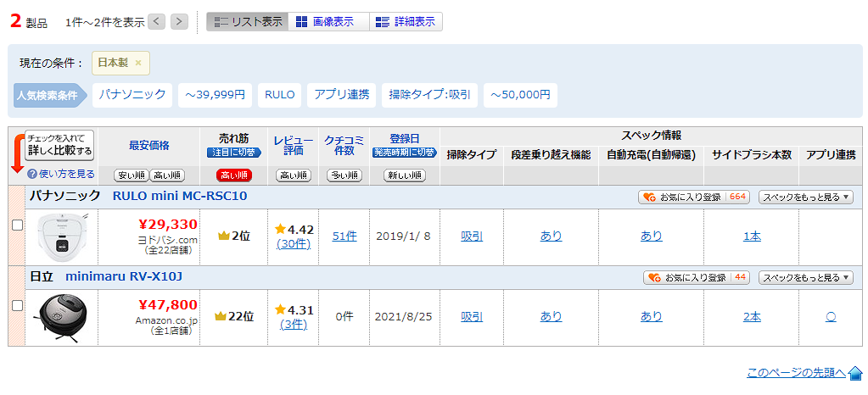Open the 使い方を見る help icon
The width and height of the screenshot is (868, 395).
[32, 174]
